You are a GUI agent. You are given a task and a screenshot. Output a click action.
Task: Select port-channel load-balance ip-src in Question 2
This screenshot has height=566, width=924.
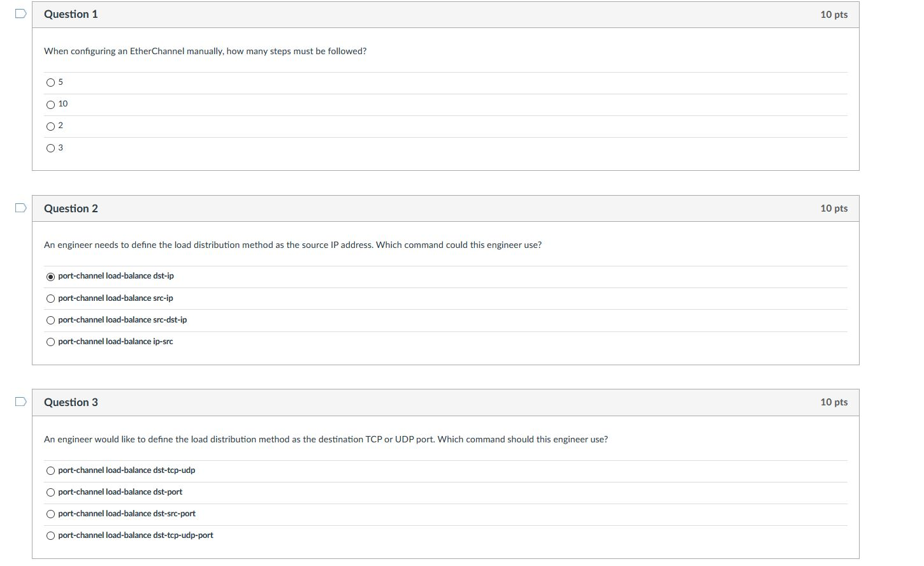51,342
